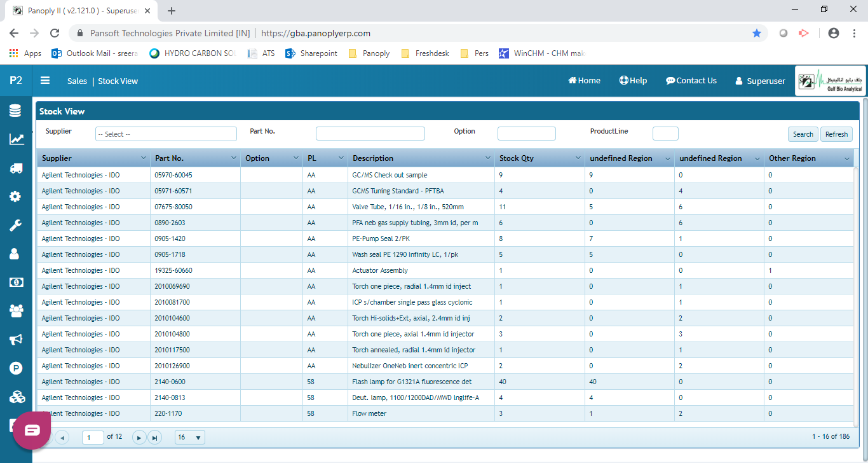Open Option column menu arrow
This screenshot has height=463, width=868.
[296, 158]
